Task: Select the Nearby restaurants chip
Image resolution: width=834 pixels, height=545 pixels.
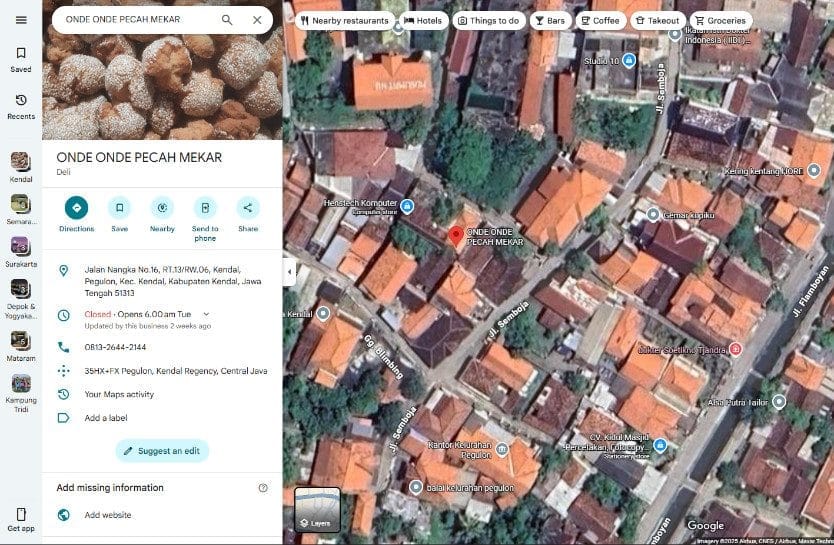Action: coord(343,20)
